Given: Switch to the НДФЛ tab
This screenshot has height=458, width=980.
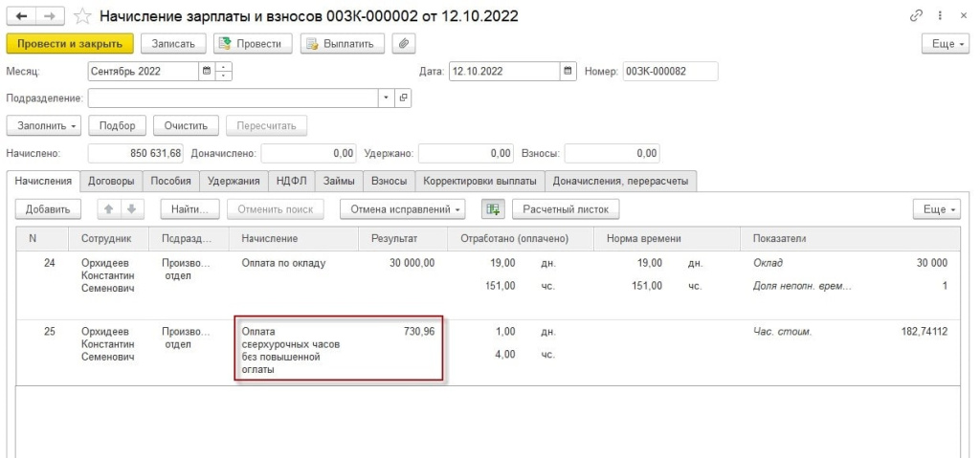Looking at the screenshot, I should (289, 181).
